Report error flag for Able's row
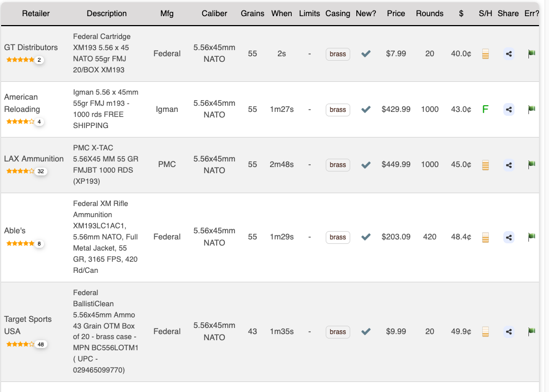The height and width of the screenshot is (392, 549). coord(531,237)
